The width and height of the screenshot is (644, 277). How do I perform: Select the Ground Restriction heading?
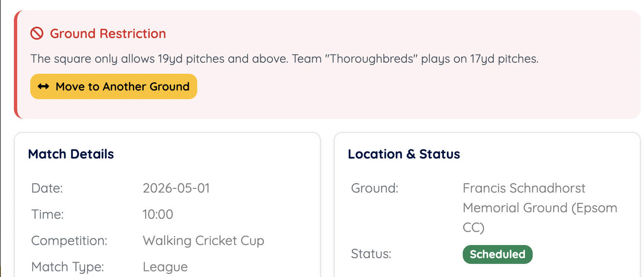(108, 34)
